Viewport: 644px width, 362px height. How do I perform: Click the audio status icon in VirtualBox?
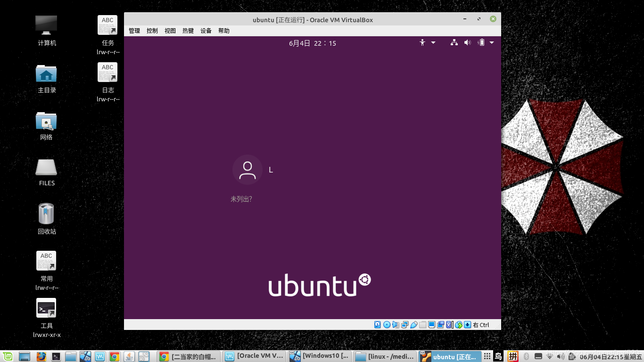click(x=396, y=325)
